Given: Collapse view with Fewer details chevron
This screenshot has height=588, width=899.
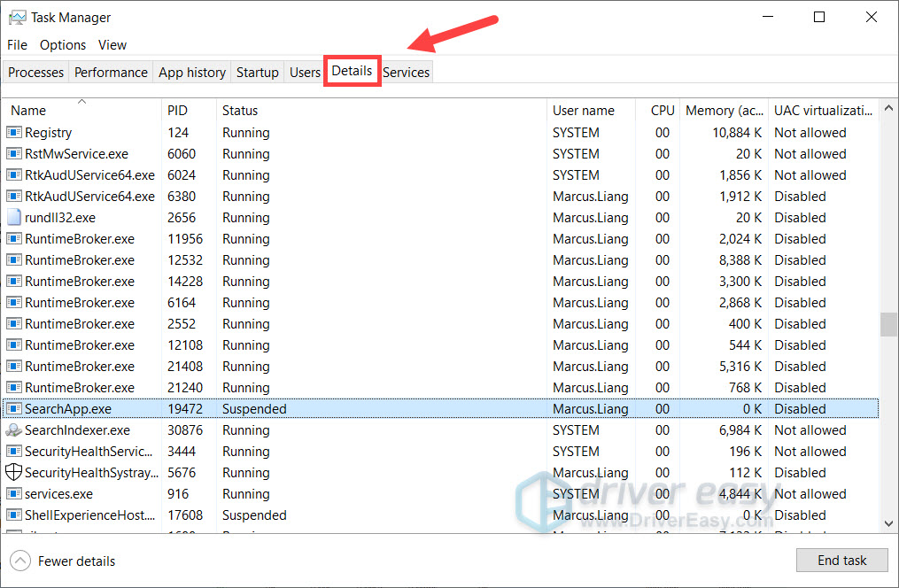Looking at the screenshot, I should tap(19, 561).
